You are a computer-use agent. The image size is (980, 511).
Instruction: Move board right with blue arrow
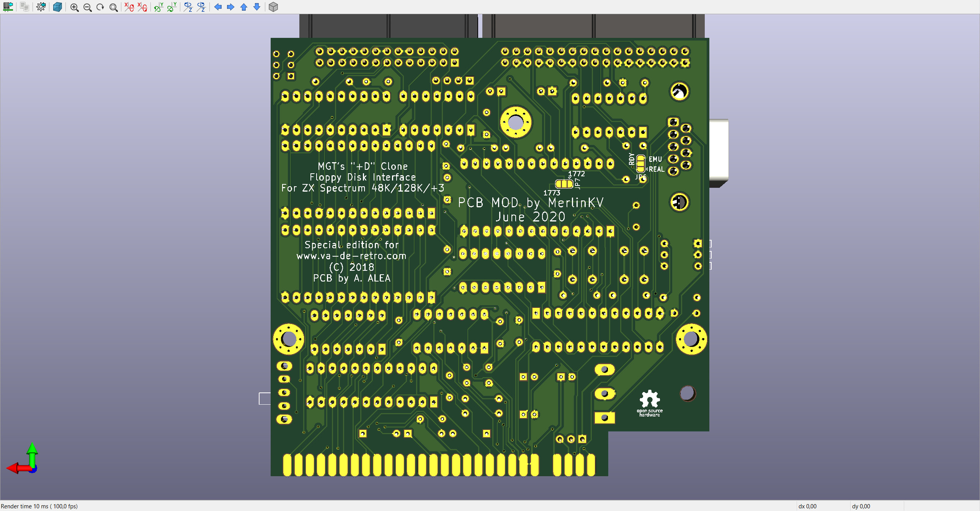pos(230,7)
